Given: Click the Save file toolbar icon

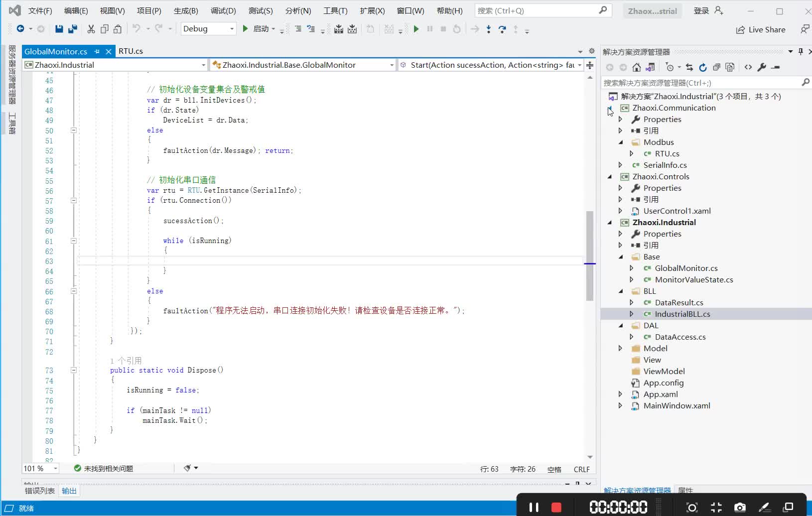Looking at the screenshot, I should (x=59, y=29).
